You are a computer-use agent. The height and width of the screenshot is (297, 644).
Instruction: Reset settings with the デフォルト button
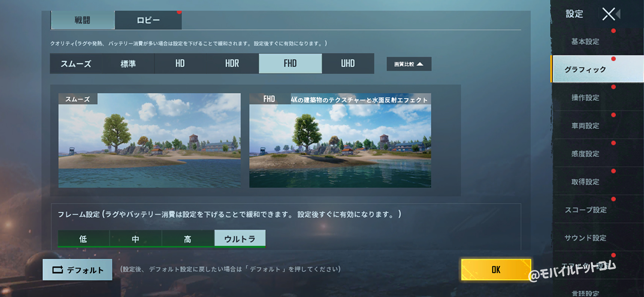pyautogui.click(x=77, y=270)
